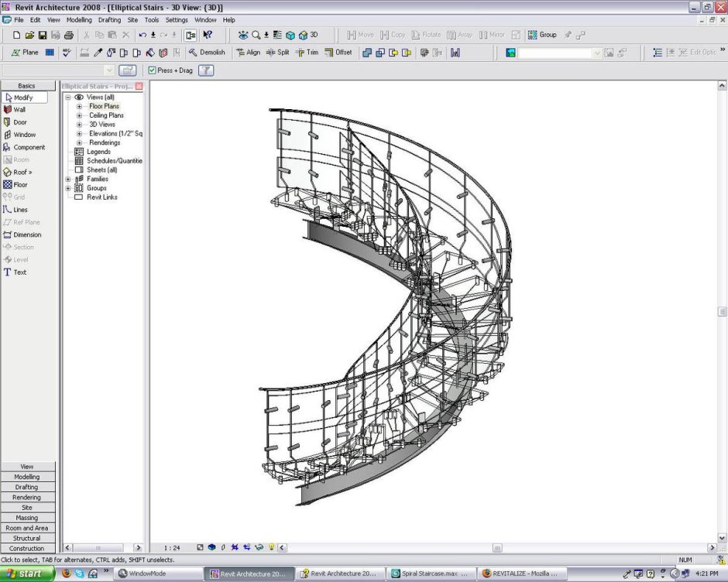Toggle spelling check tool
Viewport: 728px width, 582px height.
pos(68,52)
